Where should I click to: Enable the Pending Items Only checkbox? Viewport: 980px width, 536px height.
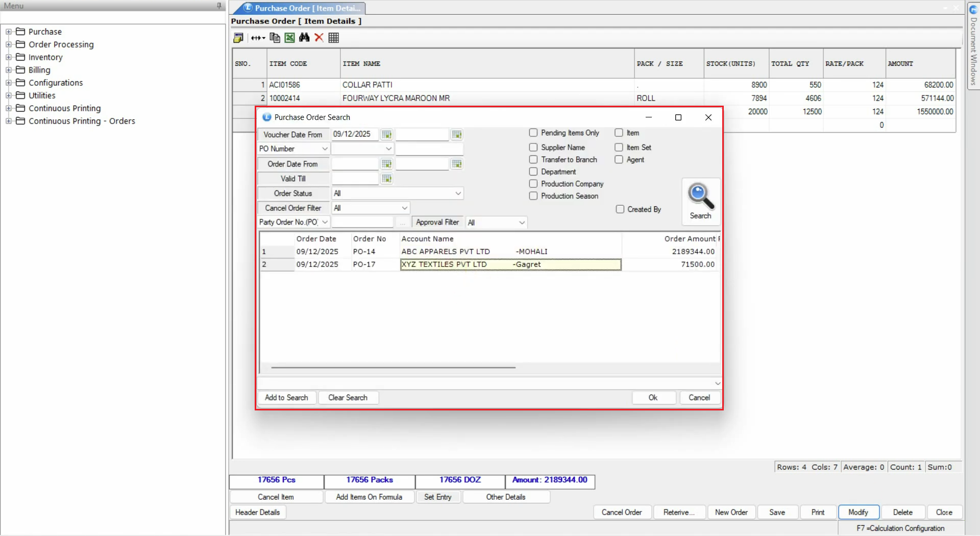click(x=533, y=133)
